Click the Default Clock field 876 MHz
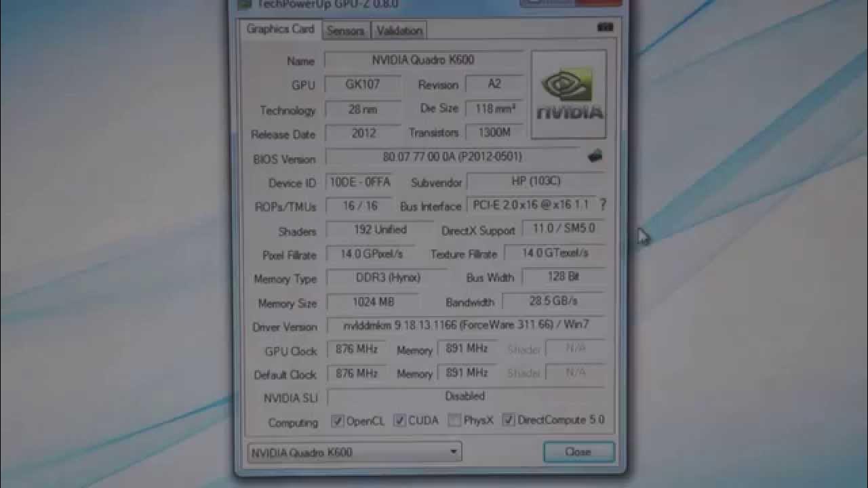Viewport: 868px width, 488px height. tap(357, 373)
